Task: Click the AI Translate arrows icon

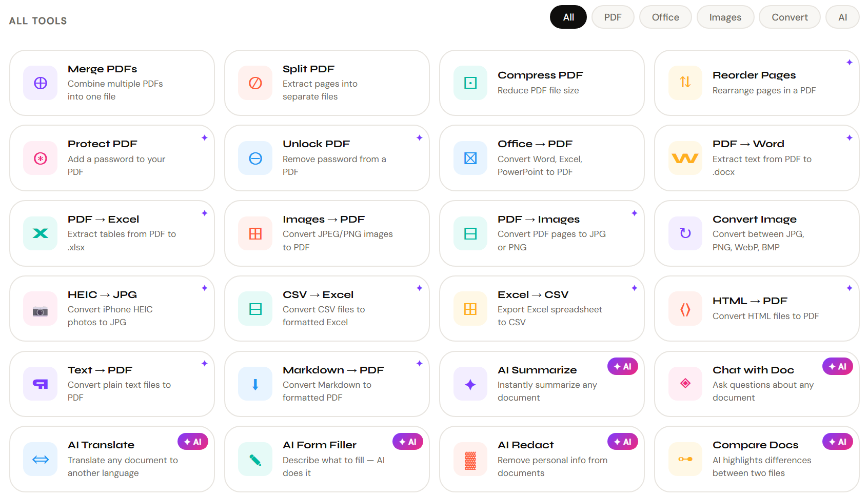Action: pyautogui.click(x=41, y=459)
